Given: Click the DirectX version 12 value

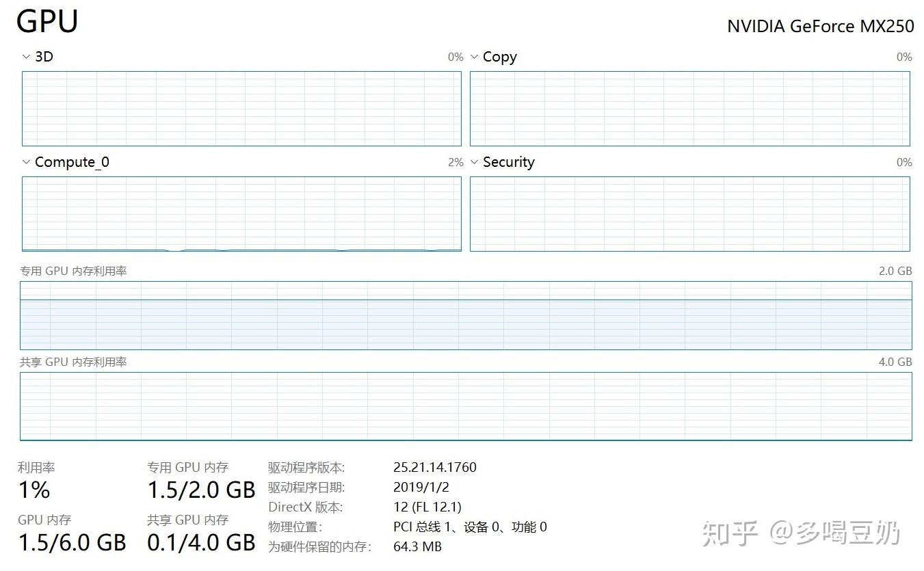Looking at the screenshot, I should [428, 507].
